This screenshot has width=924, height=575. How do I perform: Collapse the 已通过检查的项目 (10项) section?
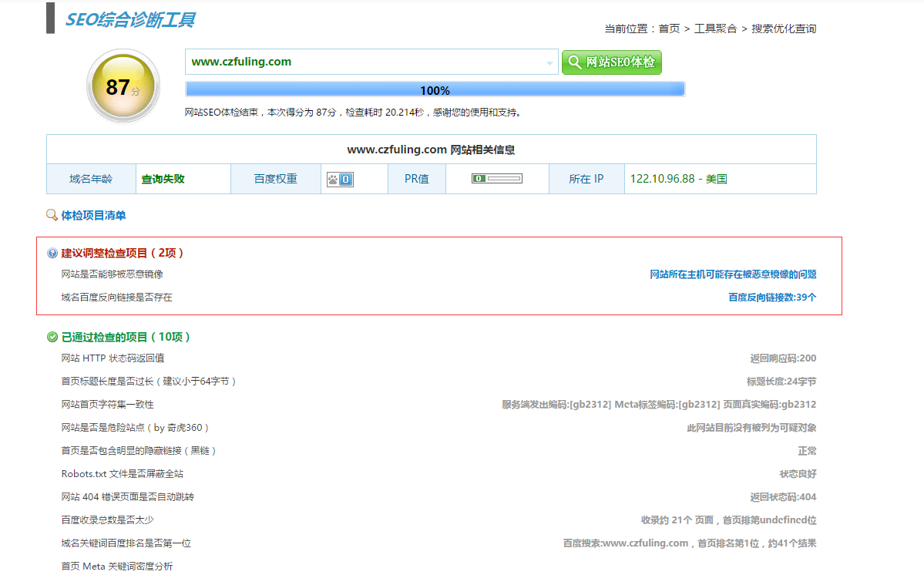126,337
